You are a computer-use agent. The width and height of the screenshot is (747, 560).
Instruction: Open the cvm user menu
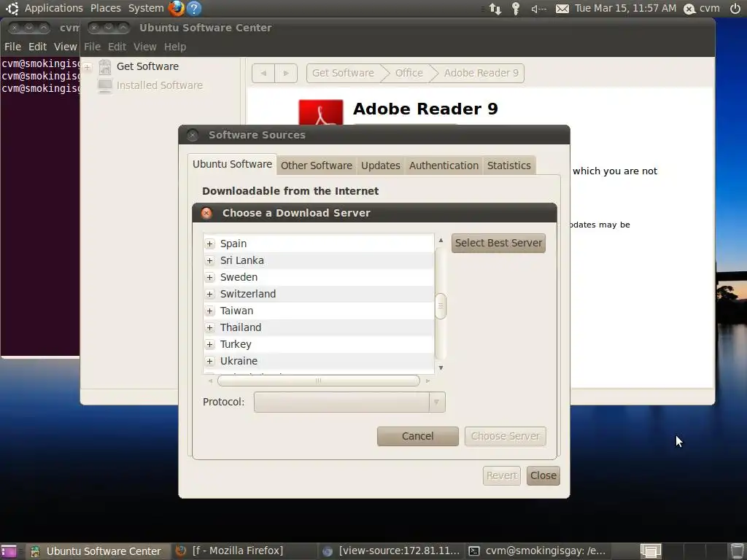[x=702, y=8]
